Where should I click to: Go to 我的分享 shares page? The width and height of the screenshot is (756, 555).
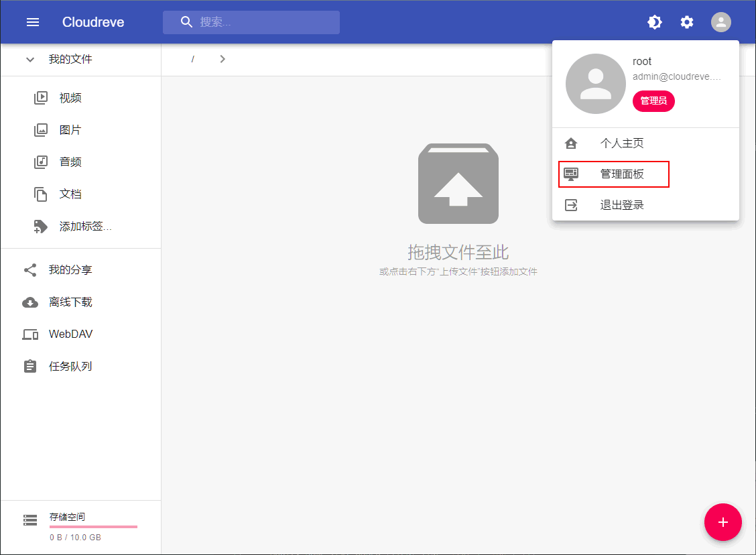click(x=70, y=270)
